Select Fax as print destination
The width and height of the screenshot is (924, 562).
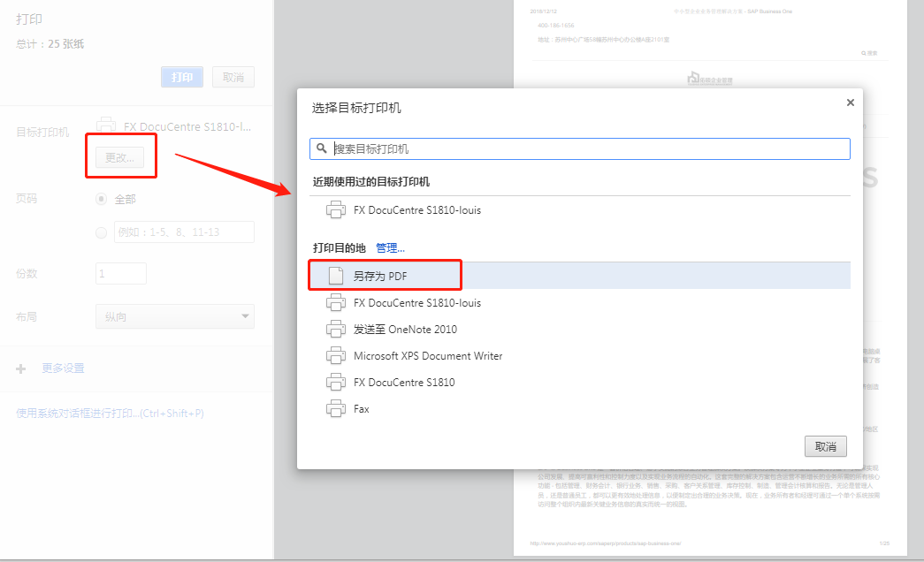(x=580, y=408)
